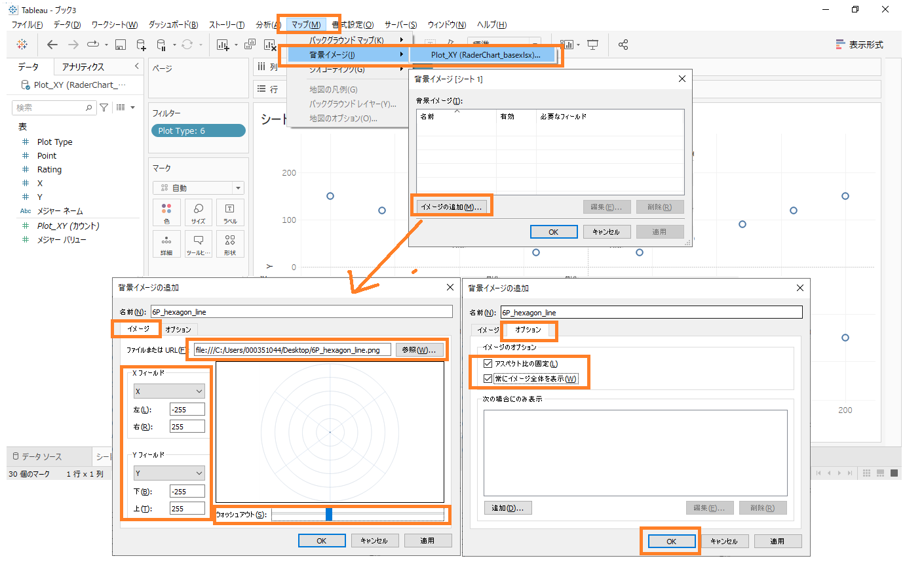Screen dimensions: 924x573
Task: Click the filter funnel icon in data pane
Action: pos(104,108)
